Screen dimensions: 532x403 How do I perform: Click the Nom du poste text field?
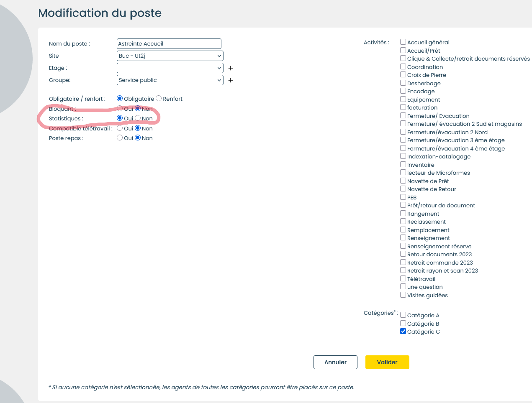169,44
